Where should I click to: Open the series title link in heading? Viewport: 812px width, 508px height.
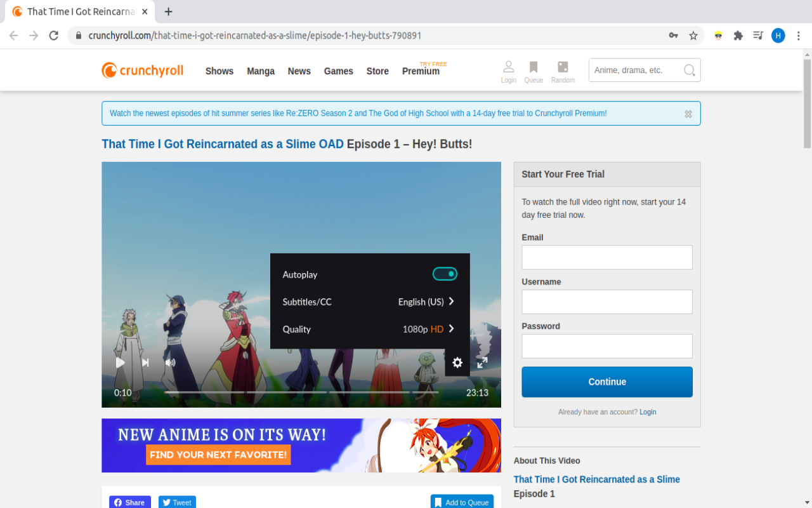tap(223, 144)
